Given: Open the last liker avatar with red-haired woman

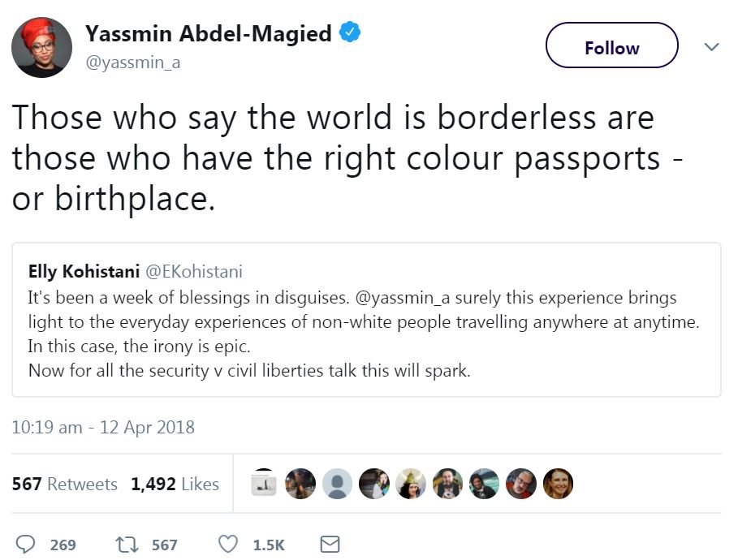Looking at the screenshot, I should point(558,484).
